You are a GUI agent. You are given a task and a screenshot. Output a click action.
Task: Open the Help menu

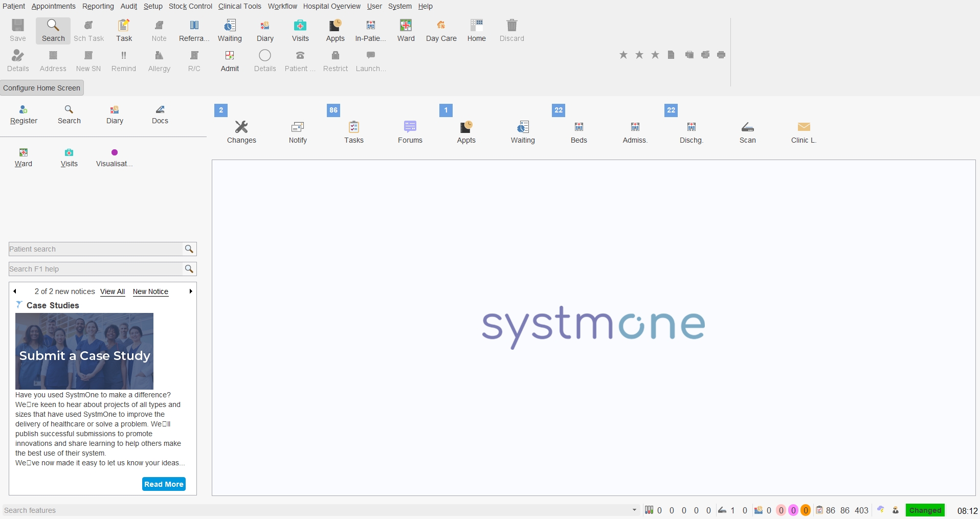tap(426, 6)
